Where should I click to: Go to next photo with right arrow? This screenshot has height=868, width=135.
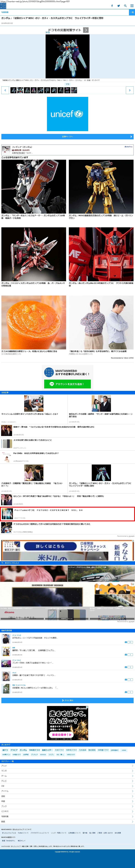(x=130, y=90)
